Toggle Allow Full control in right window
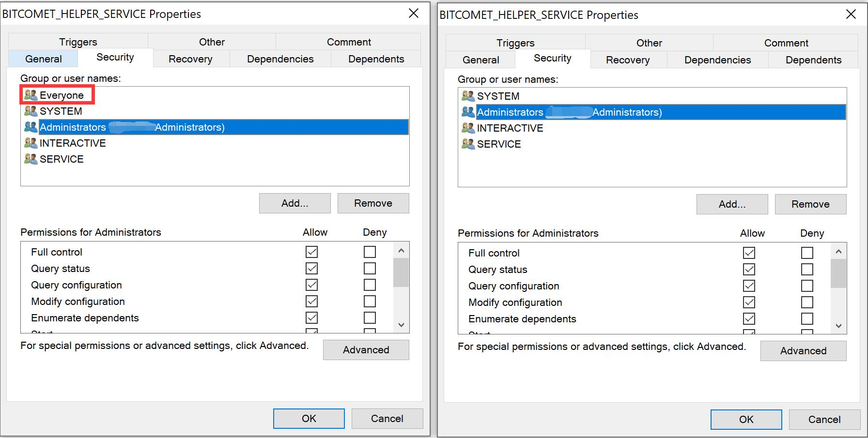868x438 pixels. 749,253
